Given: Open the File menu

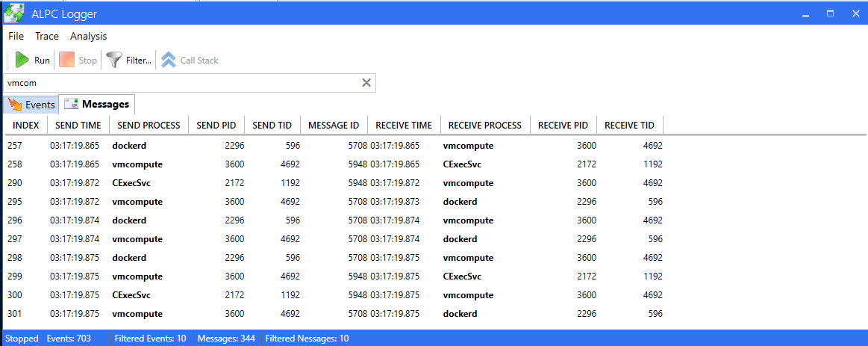Looking at the screenshot, I should coord(16,36).
